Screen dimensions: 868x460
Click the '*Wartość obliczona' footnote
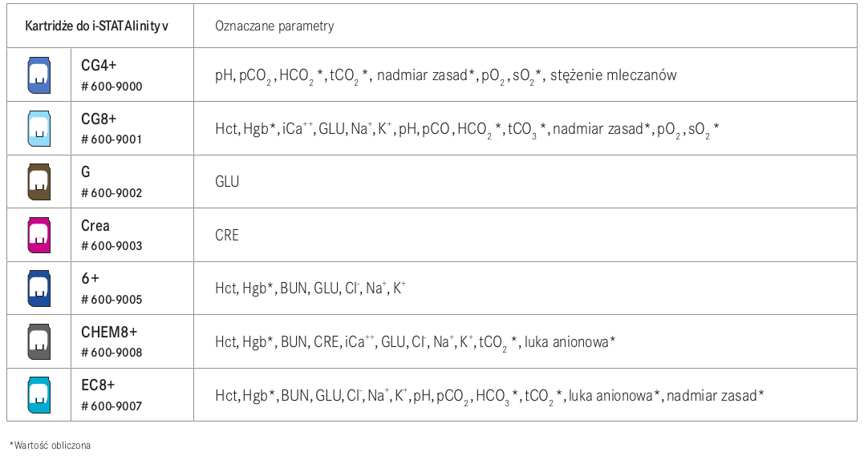click(50, 445)
